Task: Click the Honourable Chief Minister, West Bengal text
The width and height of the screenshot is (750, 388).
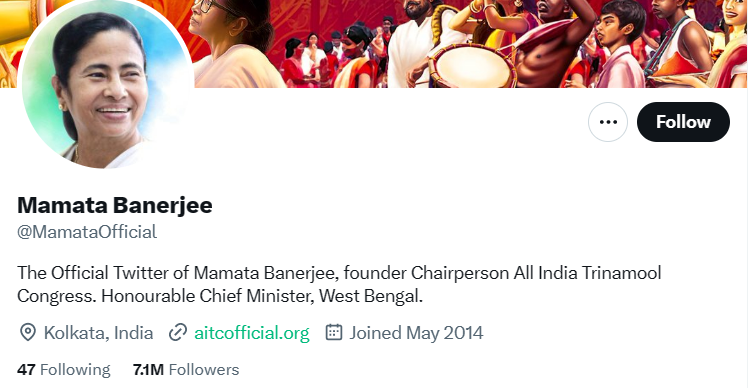Action: point(262,296)
